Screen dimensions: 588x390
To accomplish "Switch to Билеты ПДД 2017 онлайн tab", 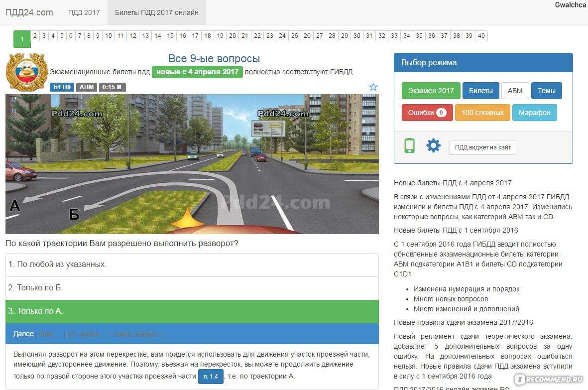I will 157,12.
